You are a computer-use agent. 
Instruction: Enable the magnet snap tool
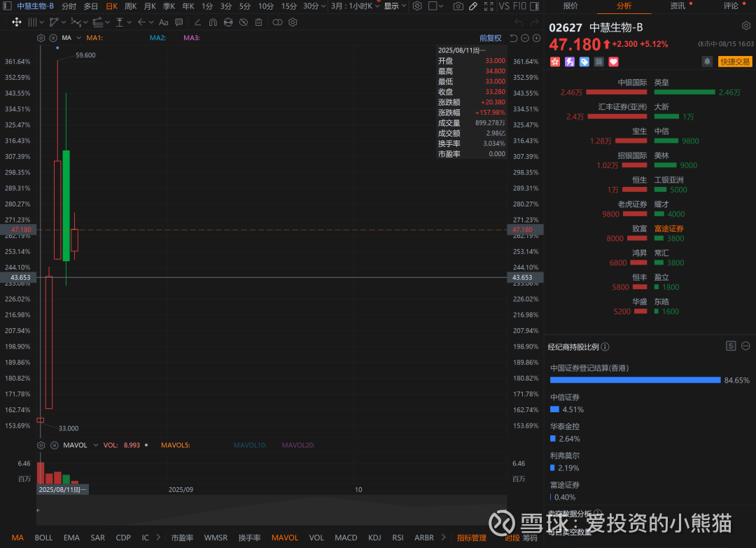coord(213,22)
